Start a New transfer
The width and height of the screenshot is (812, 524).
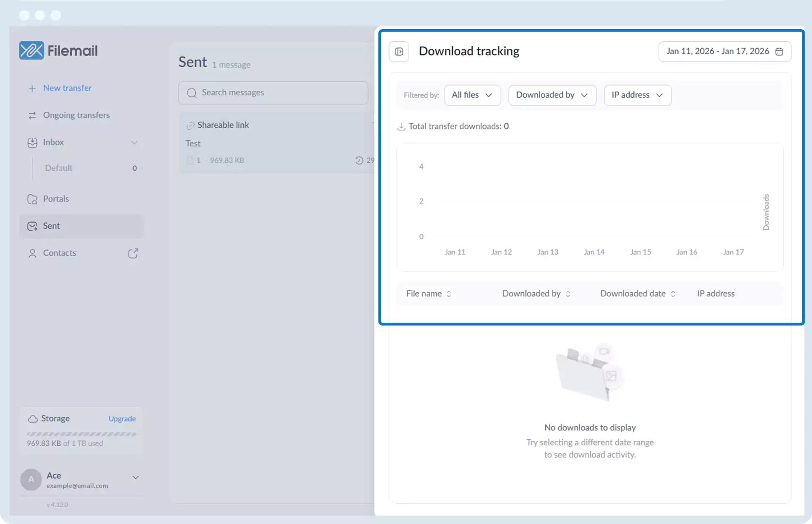click(x=67, y=88)
